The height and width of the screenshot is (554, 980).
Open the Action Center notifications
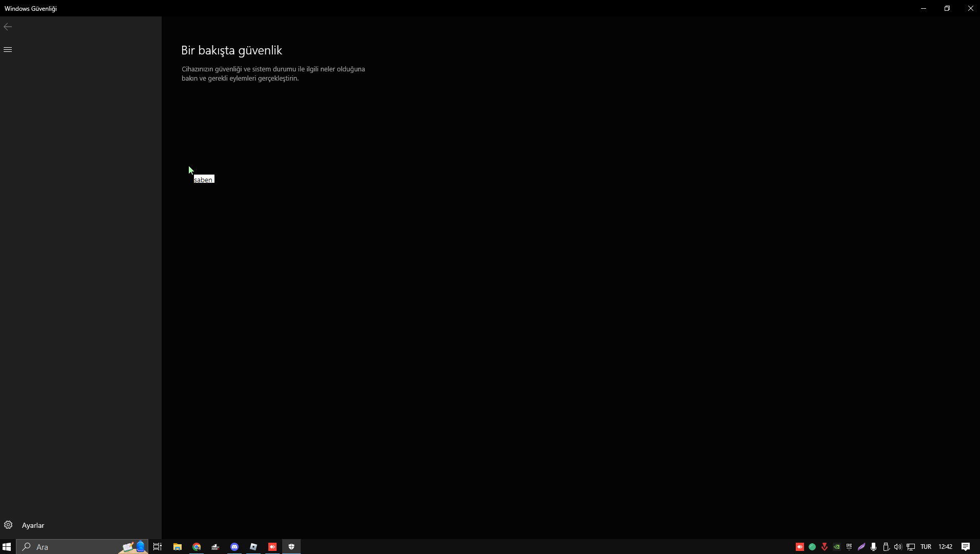coord(966,547)
